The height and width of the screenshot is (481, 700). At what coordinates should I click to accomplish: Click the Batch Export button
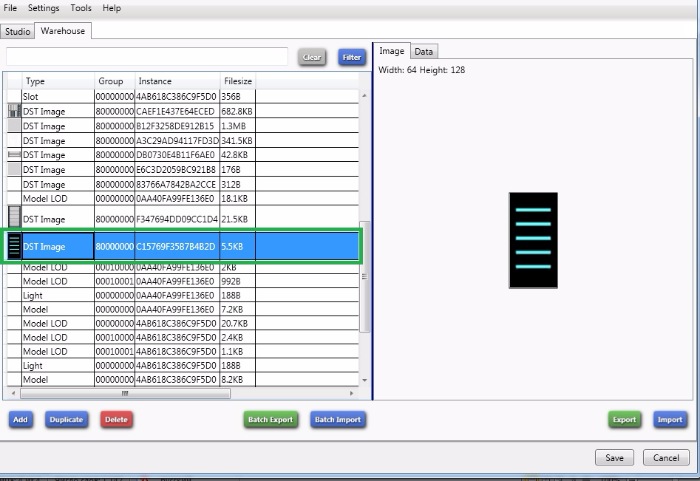[271, 420]
